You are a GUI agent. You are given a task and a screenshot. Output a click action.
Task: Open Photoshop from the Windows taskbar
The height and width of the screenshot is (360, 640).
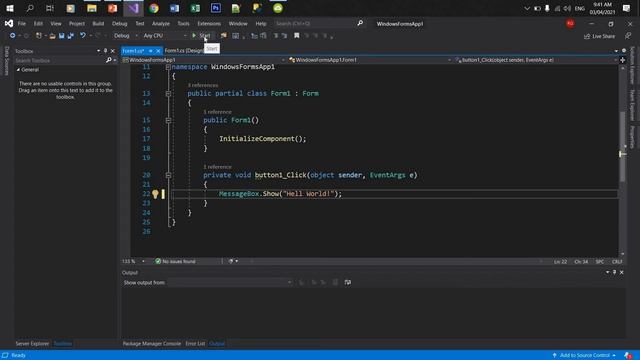[x=216, y=8]
